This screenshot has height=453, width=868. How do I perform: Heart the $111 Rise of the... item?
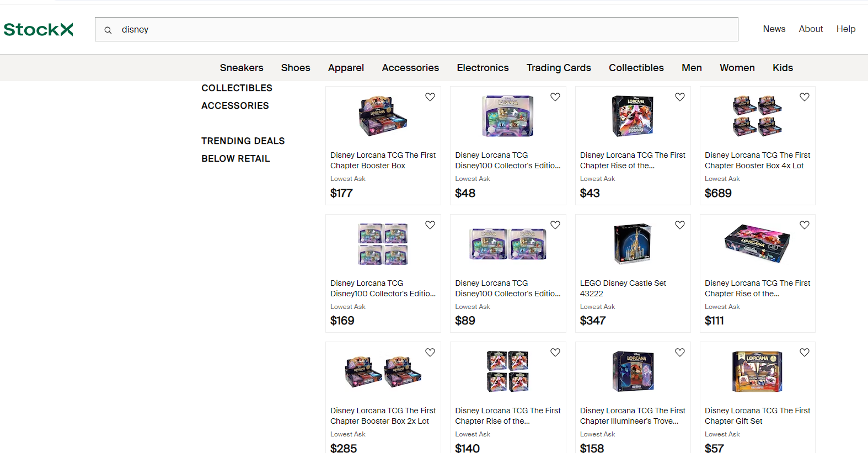(x=805, y=225)
